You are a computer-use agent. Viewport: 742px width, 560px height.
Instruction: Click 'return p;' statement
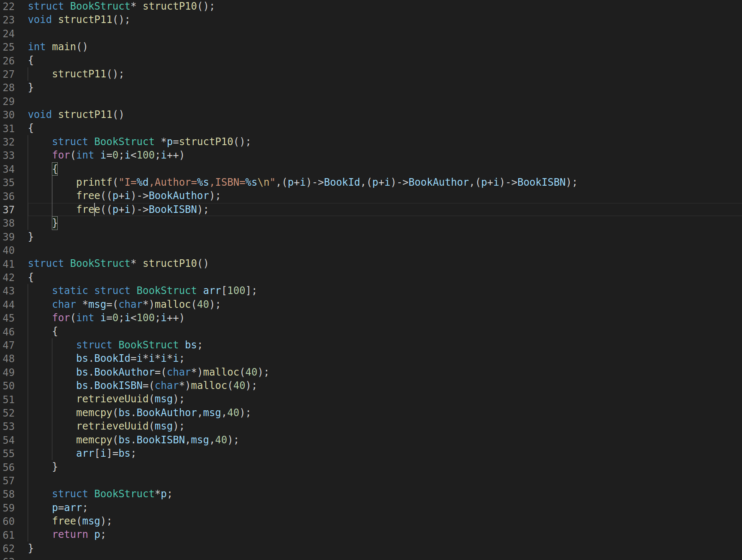(x=79, y=534)
